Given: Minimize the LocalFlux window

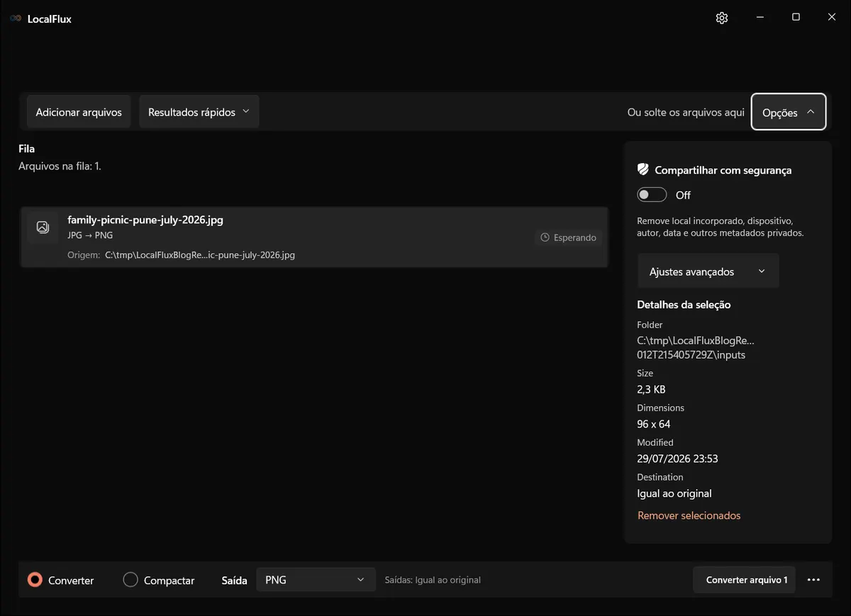Looking at the screenshot, I should [x=760, y=18].
